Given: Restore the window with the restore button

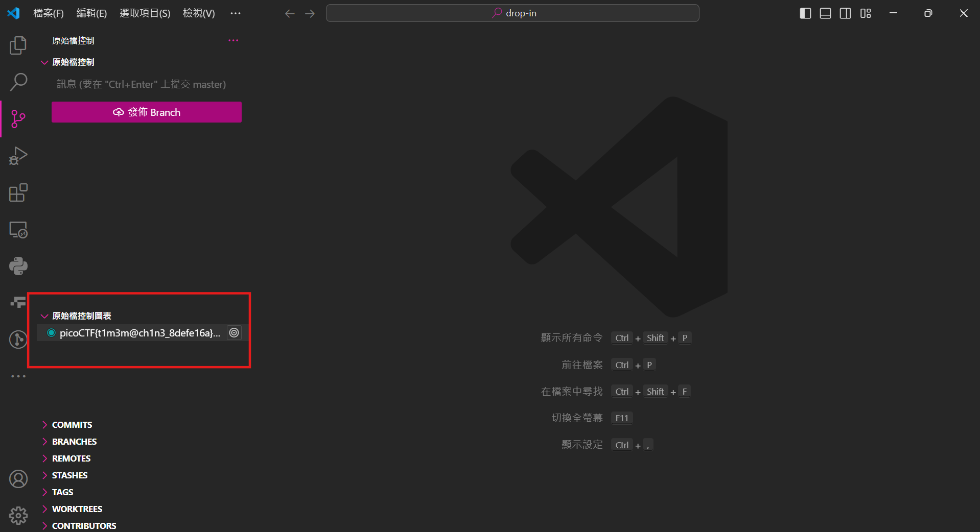Looking at the screenshot, I should (928, 13).
